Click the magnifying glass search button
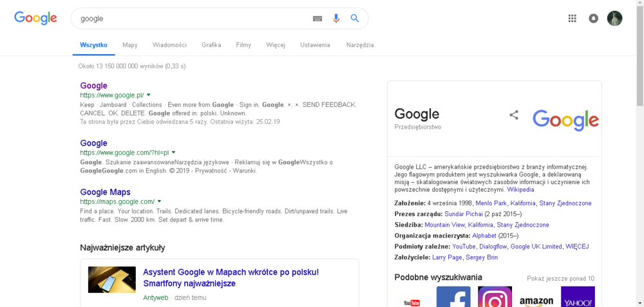Viewport: 644px width, 307px height. coord(354,18)
